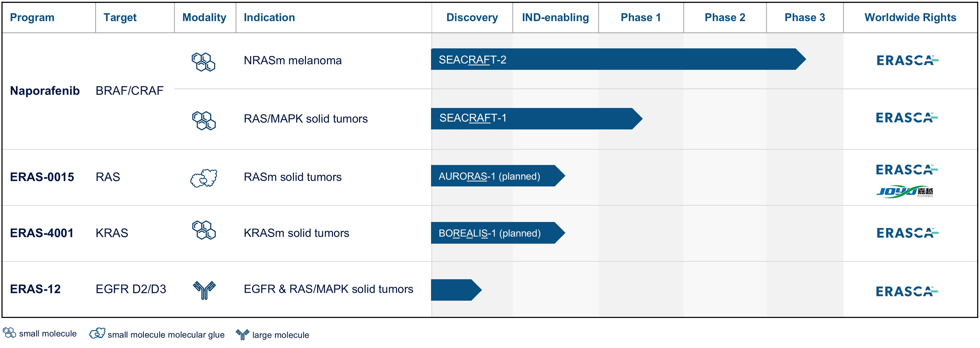This screenshot has width=980, height=348.
Task: Click the ERAS-12 discovery stage arrow
Action: click(455, 290)
